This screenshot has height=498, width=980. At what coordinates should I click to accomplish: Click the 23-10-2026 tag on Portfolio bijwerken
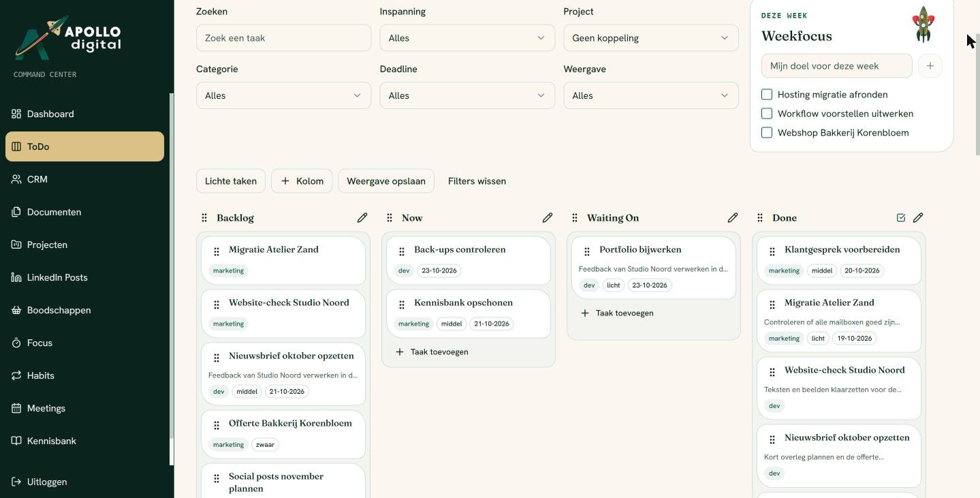[650, 285]
